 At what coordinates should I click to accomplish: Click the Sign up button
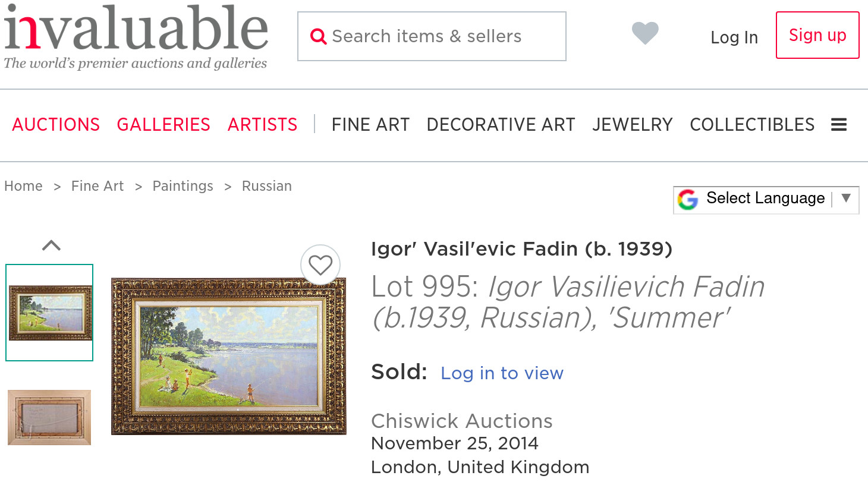click(817, 36)
